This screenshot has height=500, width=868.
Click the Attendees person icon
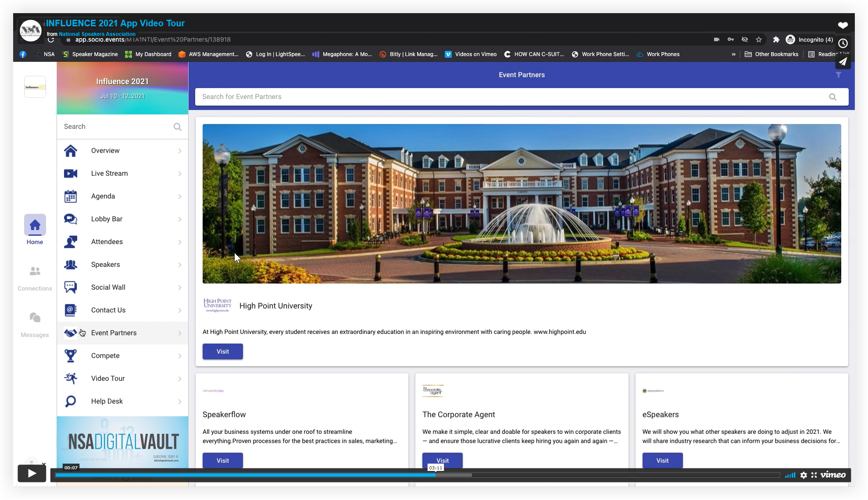tap(71, 242)
